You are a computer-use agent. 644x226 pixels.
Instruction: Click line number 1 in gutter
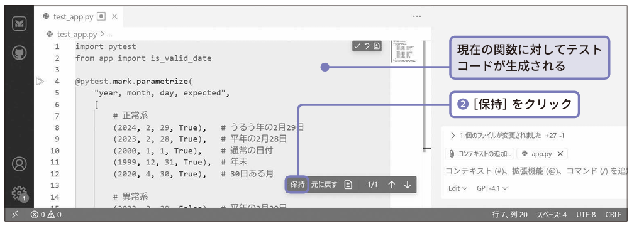pos(57,46)
